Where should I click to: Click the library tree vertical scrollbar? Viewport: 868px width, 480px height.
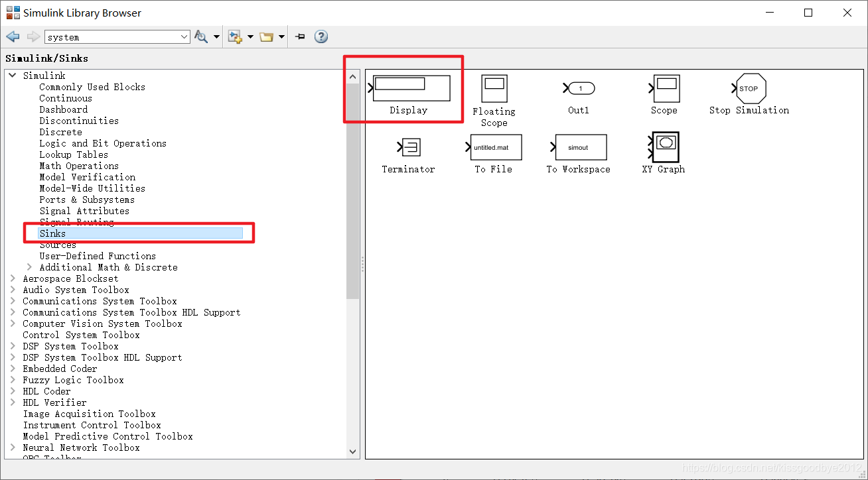(352, 191)
